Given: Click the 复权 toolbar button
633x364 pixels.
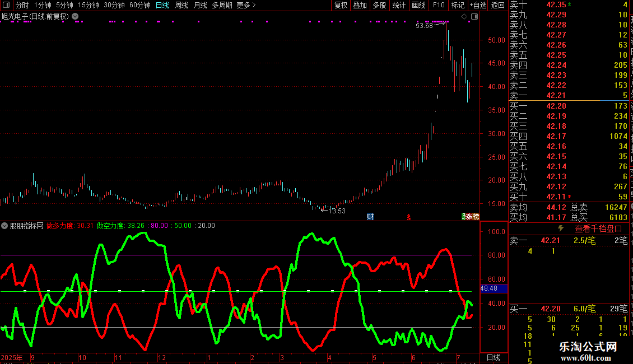Looking at the screenshot, I should 341,5.
